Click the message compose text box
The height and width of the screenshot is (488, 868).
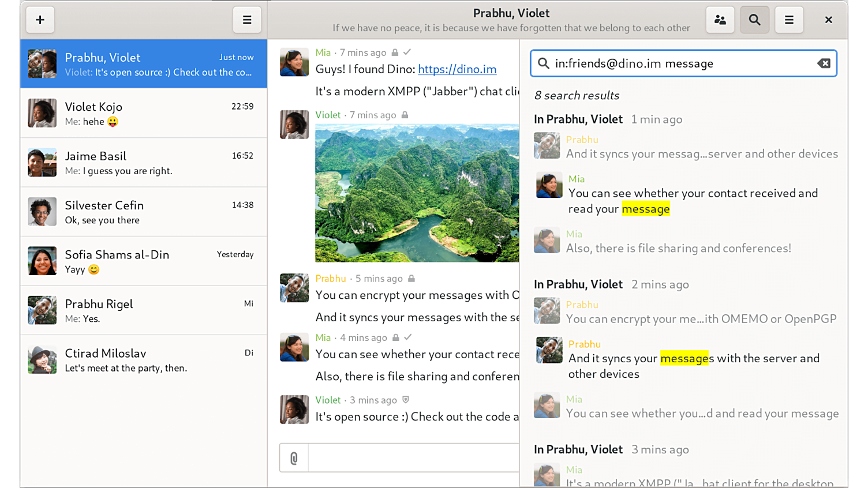click(x=413, y=458)
